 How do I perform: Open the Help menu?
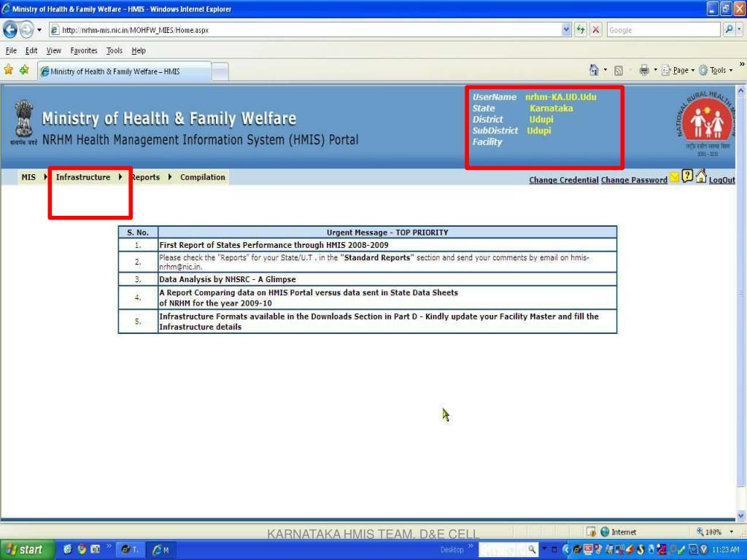tap(139, 50)
